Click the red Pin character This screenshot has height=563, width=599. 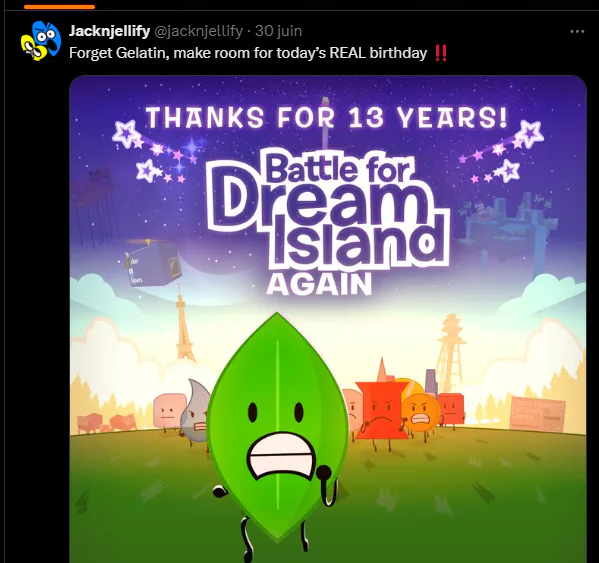point(380,409)
